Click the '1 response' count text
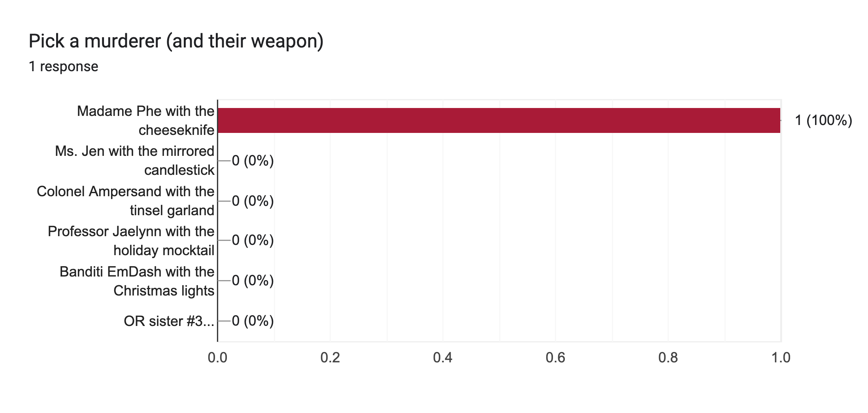 63,66
